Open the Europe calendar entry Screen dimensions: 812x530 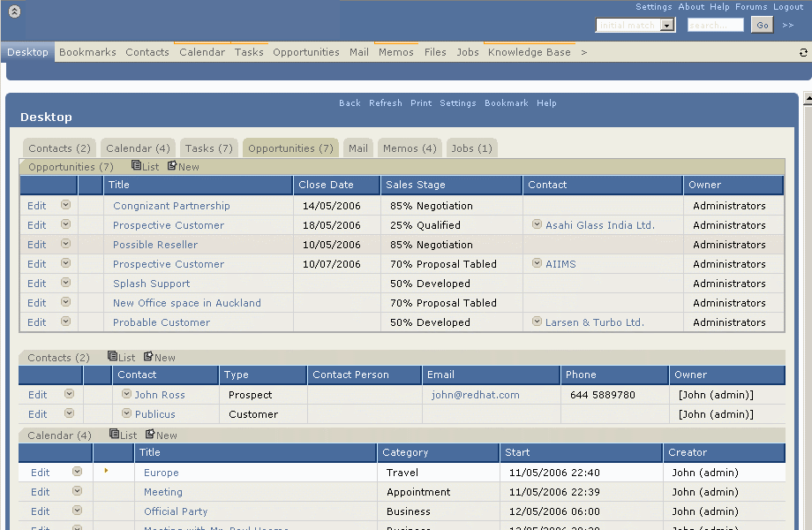pyautogui.click(x=161, y=473)
